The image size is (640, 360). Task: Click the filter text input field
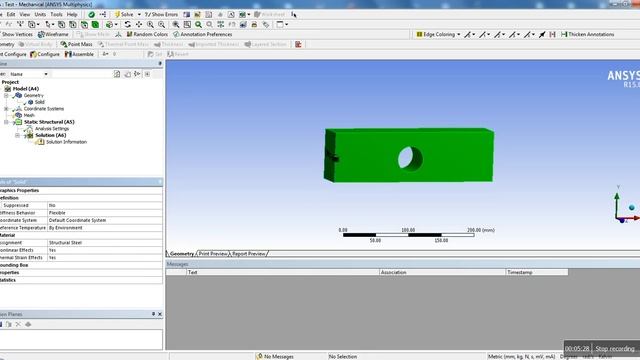[x=81, y=74]
